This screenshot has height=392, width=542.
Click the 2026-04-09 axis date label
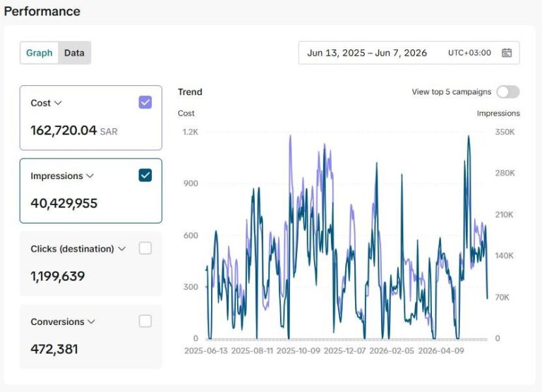[x=441, y=351]
